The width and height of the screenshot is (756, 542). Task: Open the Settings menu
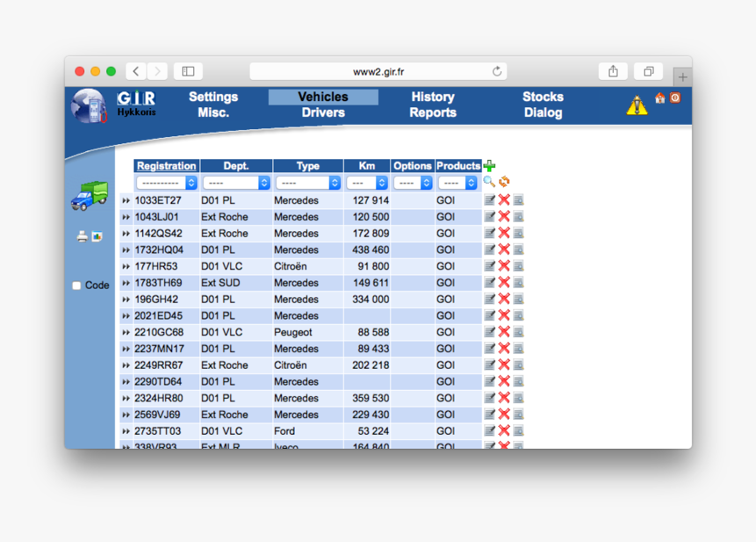[213, 97]
